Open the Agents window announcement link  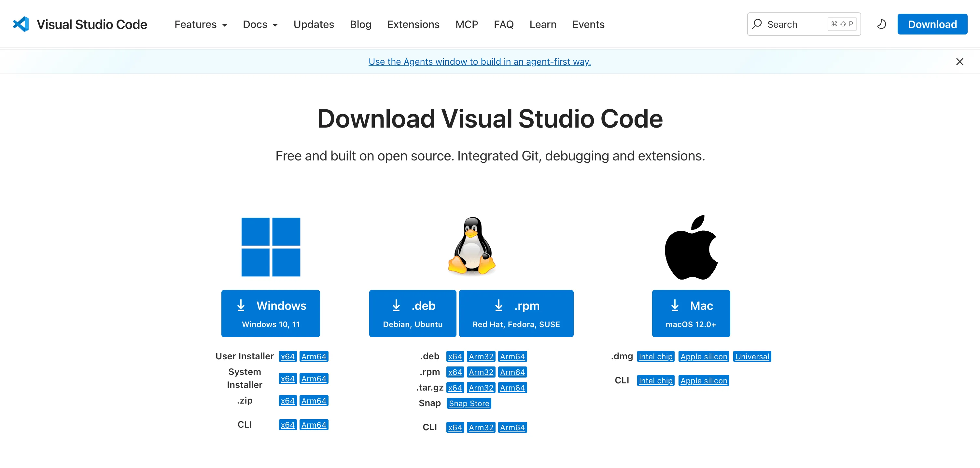(480, 62)
